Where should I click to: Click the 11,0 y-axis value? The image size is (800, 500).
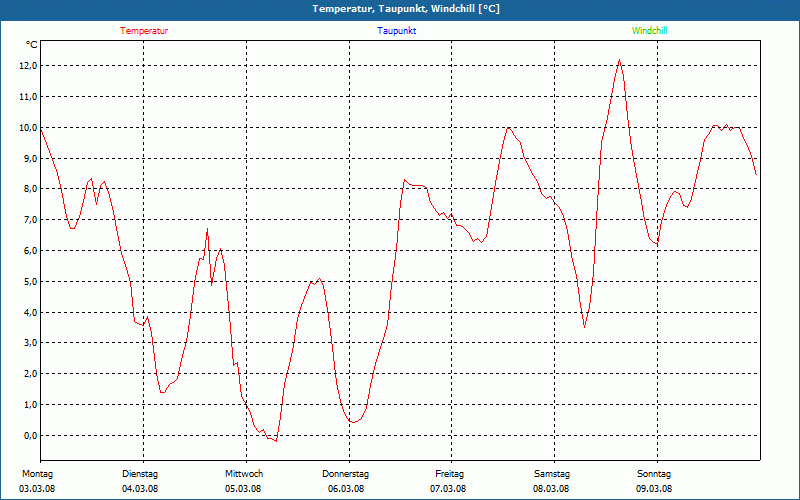[x=28, y=96]
